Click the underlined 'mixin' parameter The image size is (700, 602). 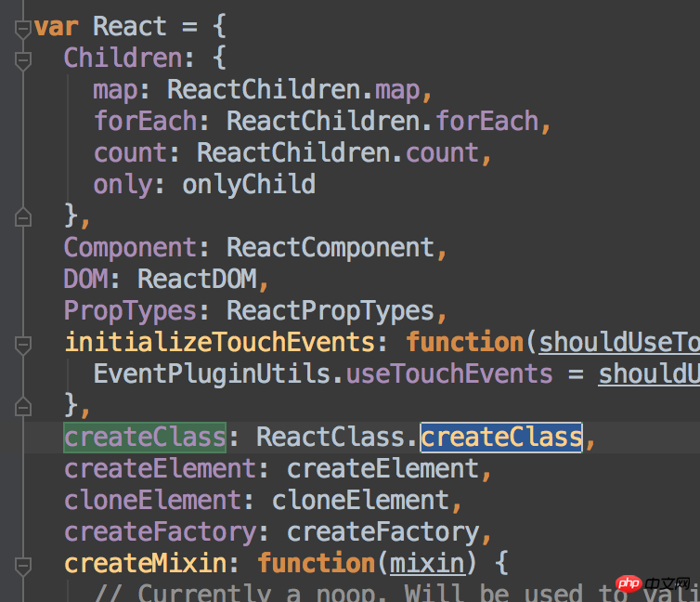pyautogui.click(x=427, y=565)
